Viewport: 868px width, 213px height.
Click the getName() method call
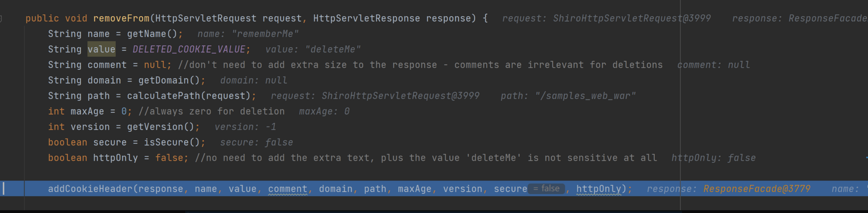(152, 34)
